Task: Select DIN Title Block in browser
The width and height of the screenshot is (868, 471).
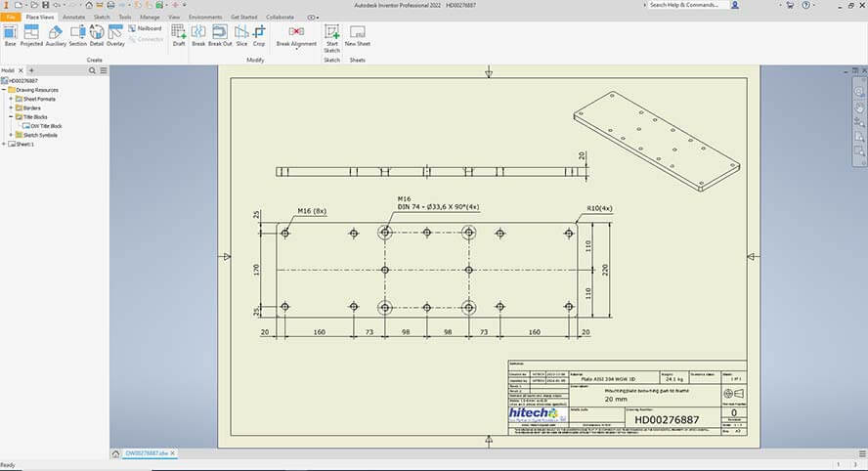Action: coord(46,125)
